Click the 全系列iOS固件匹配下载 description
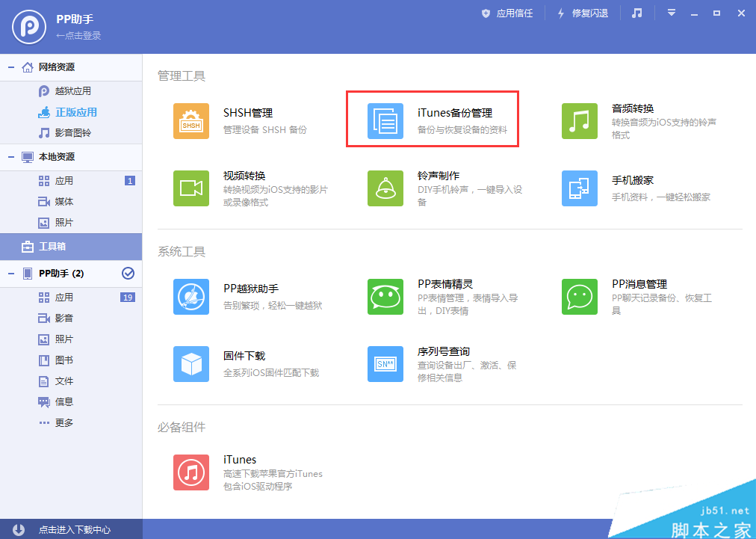Image resolution: width=756 pixels, height=539 pixels. point(271,372)
